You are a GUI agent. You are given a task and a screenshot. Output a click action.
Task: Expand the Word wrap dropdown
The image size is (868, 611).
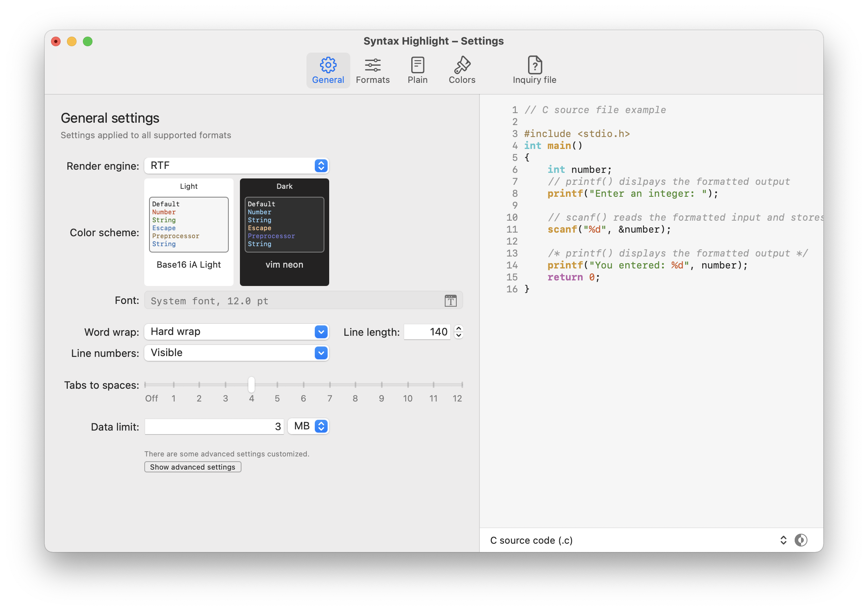[321, 331]
